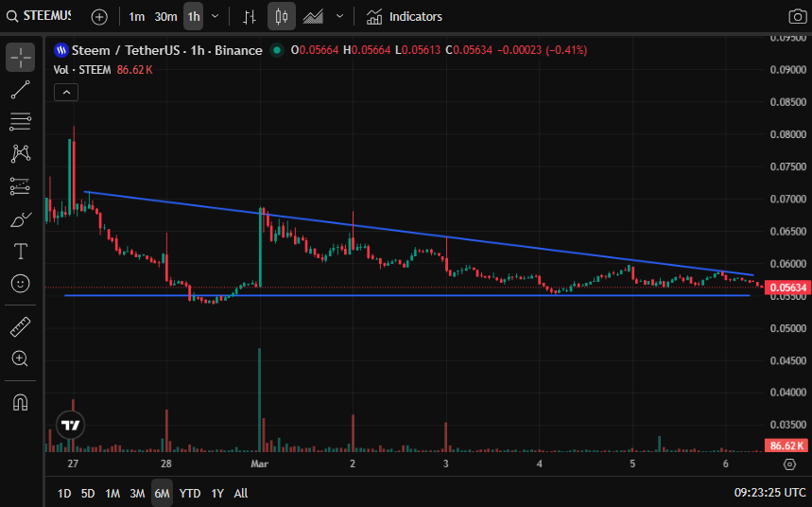Toggle the magnet snap mode
Viewport: 812px width, 507px height.
20,402
